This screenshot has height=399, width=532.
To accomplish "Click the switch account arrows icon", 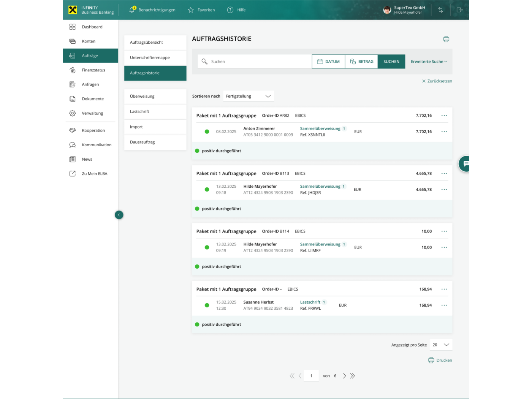I will (x=440, y=10).
